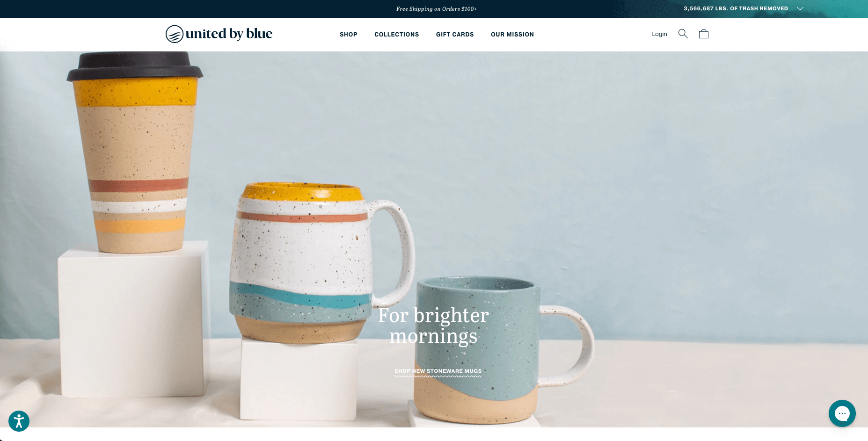
Task: Open the accessibility widget icon
Action: [x=19, y=421]
